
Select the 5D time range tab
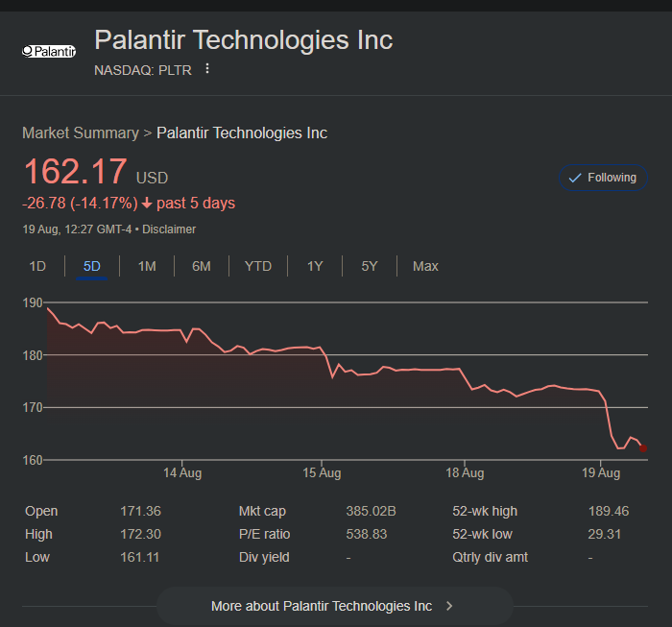(x=92, y=266)
